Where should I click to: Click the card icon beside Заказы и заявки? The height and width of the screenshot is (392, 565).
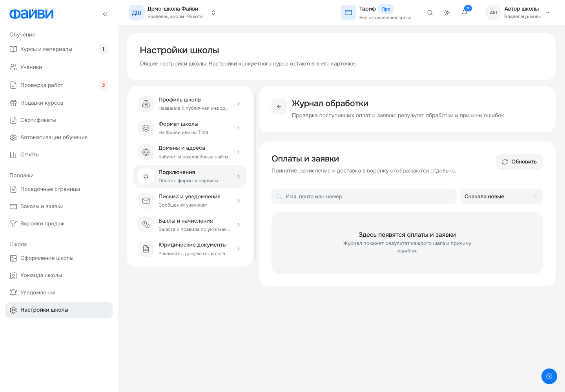coord(13,206)
